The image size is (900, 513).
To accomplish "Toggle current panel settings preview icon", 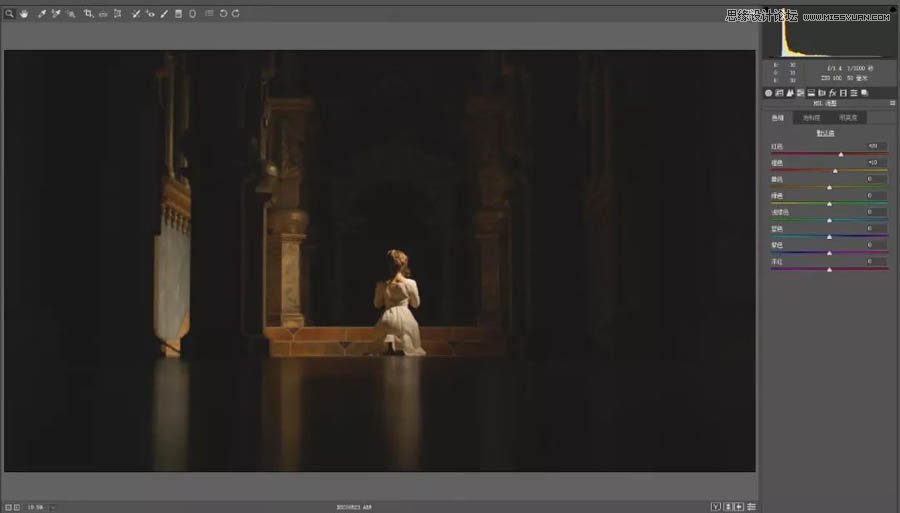I will tap(751, 507).
